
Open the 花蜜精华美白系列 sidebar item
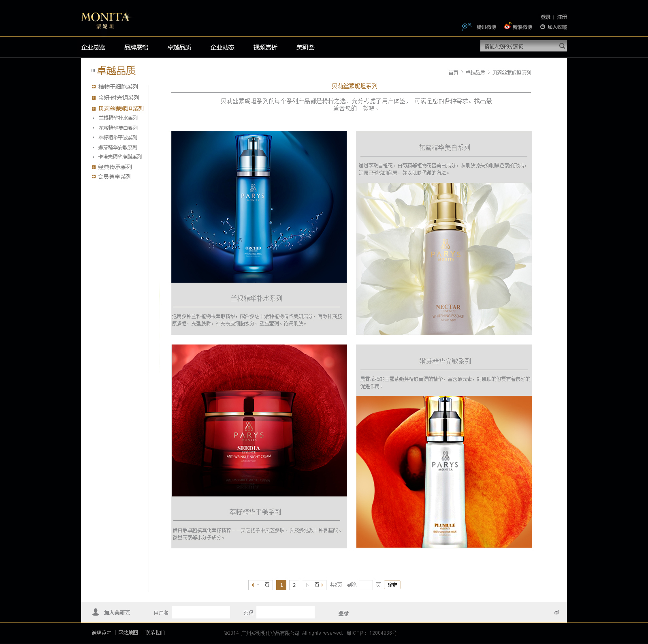pyautogui.click(x=118, y=128)
